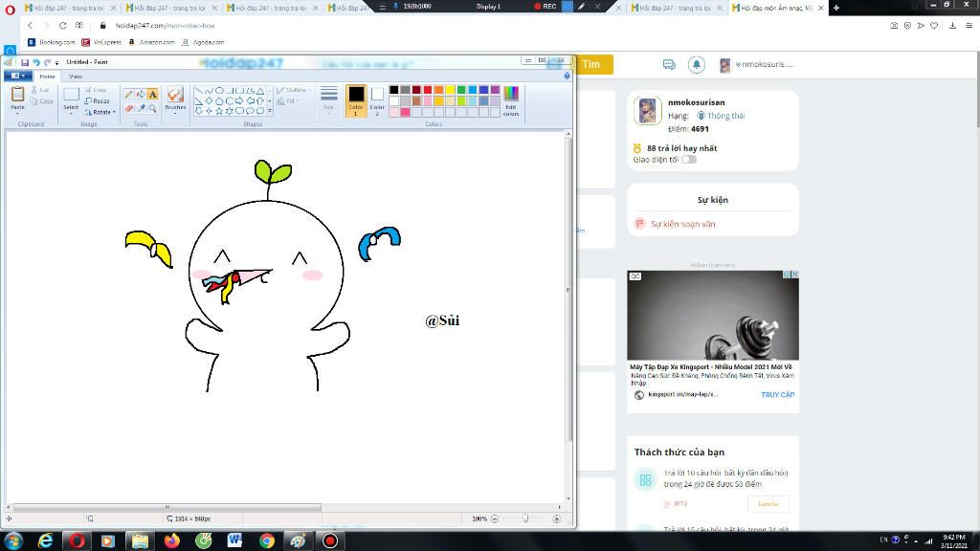Switch to the View ribbon tab in Paint
Viewport: 980px width, 551px height.
tap(76, 77)
